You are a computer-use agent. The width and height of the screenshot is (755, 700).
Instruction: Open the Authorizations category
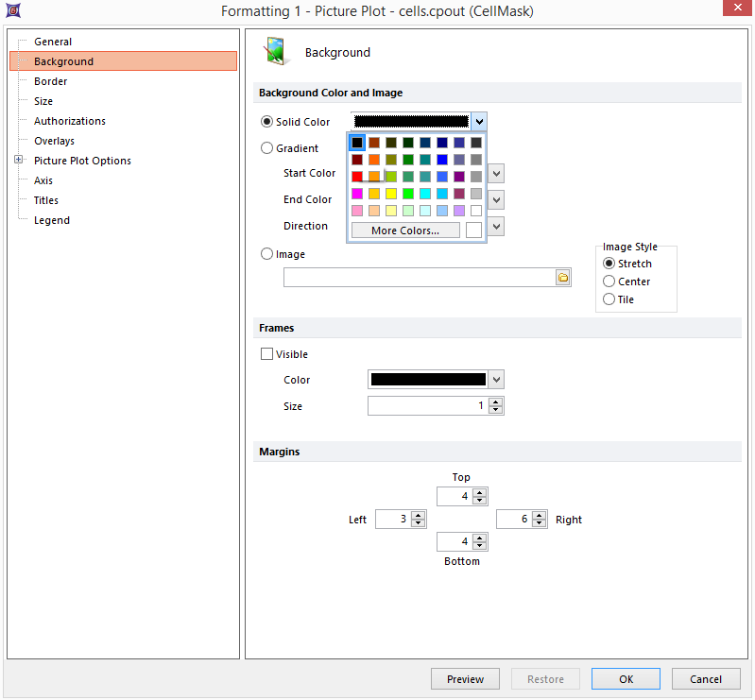pos(70,121)
